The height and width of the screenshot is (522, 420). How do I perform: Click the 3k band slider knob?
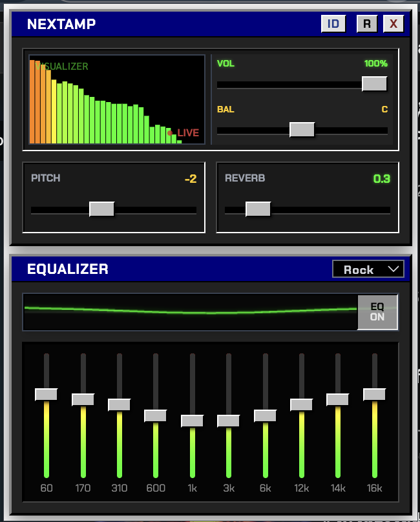pyautogui.click(x=229, y=421)
